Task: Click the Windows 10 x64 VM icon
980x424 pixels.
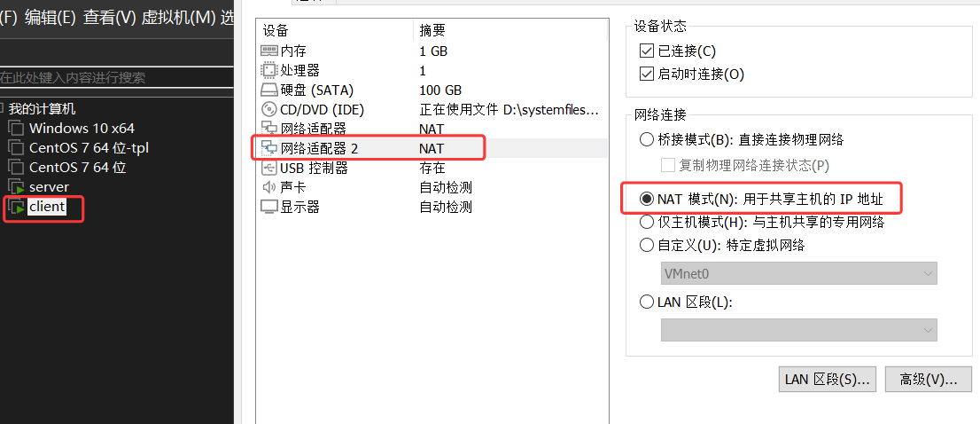Action: coord(16,129)
